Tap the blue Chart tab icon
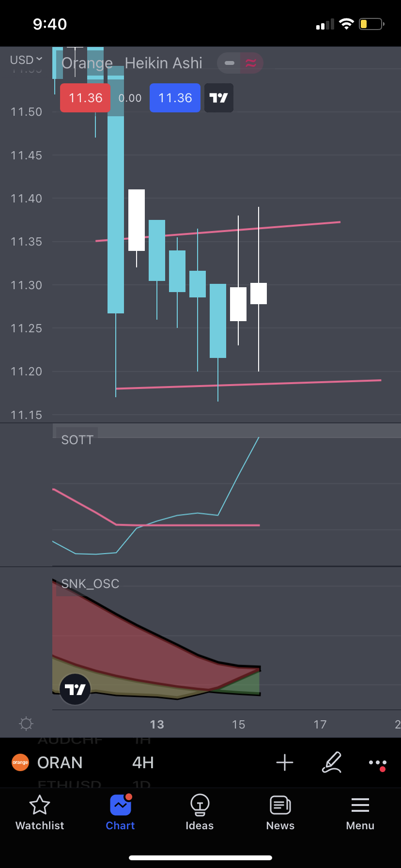 coord(121,806)
